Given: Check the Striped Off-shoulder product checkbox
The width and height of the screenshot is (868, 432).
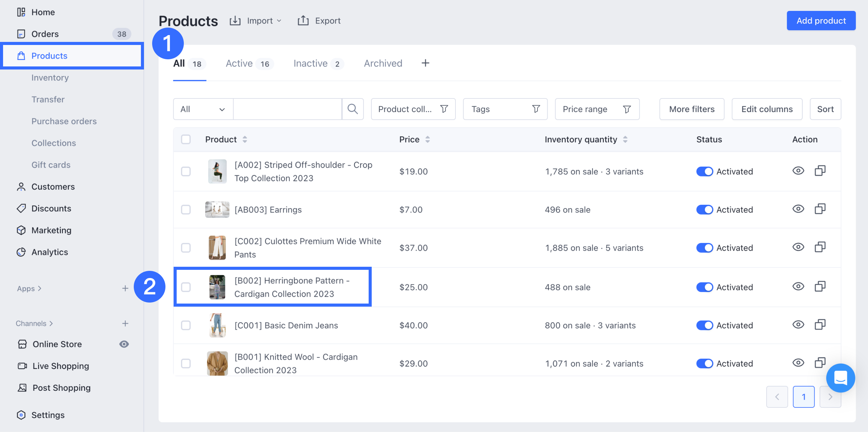Looking at the screenshot, I should pyautogui.click(x=186, y=171).
